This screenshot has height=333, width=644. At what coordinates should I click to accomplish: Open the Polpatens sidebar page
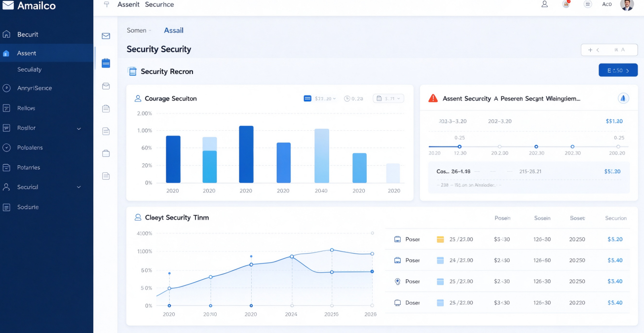[x=30, y=148]
